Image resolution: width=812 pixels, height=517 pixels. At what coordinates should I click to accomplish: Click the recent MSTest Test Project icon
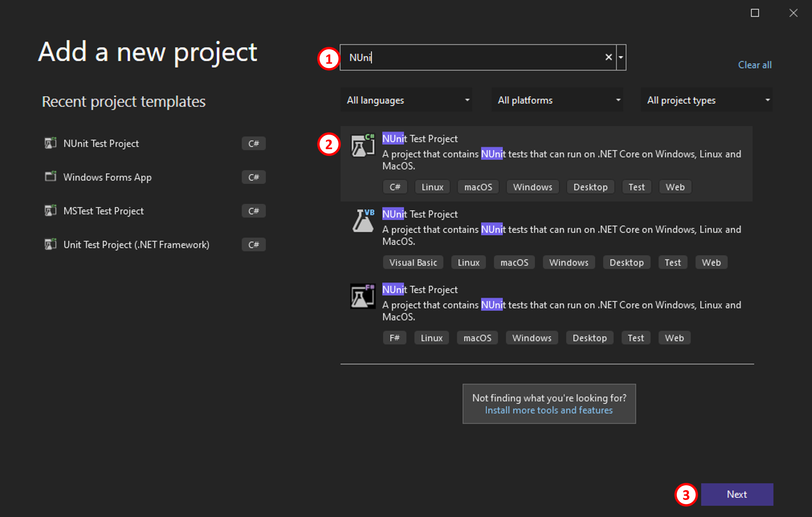(51, 211)
